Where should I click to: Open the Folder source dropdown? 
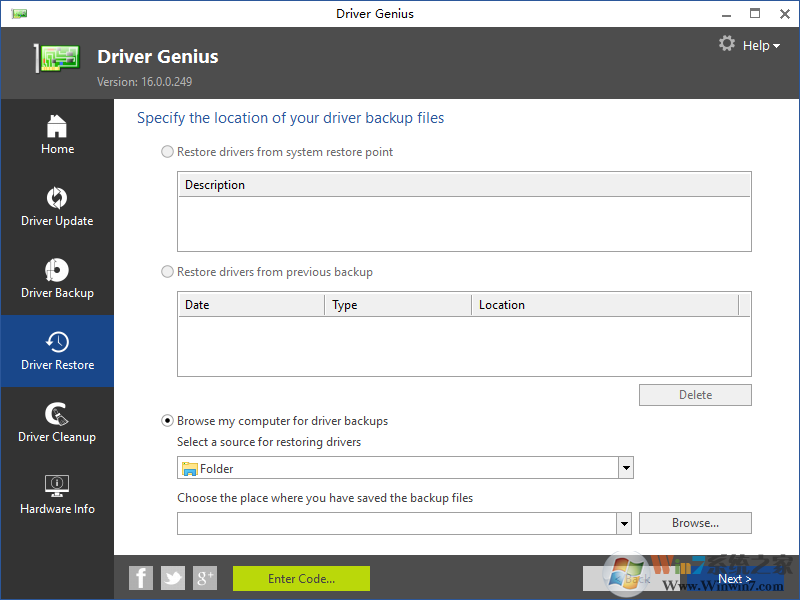[626, 467]
